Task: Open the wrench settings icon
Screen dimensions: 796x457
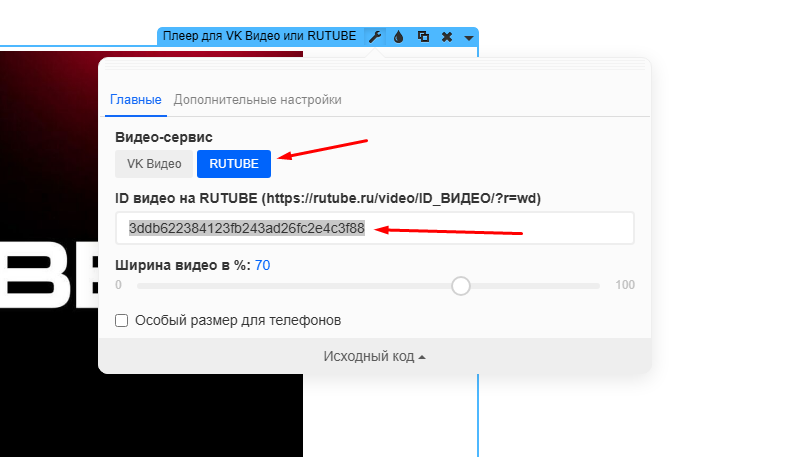Action: (x=375, y=37)
